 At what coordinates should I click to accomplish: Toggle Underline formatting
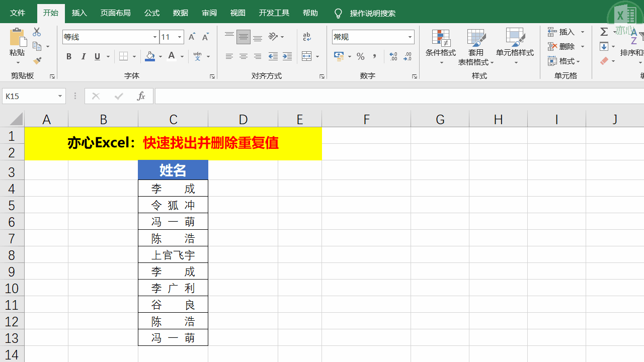pyautogui.click(x=97, y=56)
